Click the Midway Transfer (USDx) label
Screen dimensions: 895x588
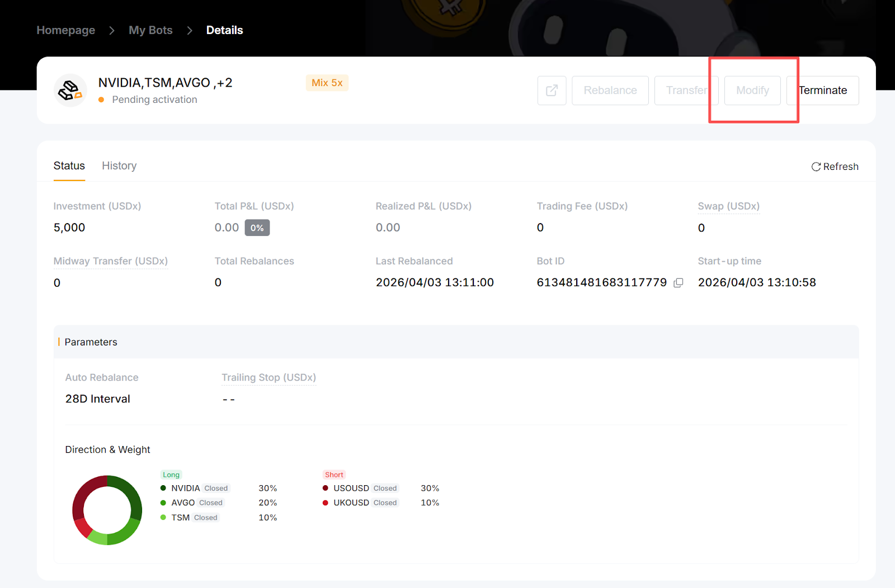point(110,261)
